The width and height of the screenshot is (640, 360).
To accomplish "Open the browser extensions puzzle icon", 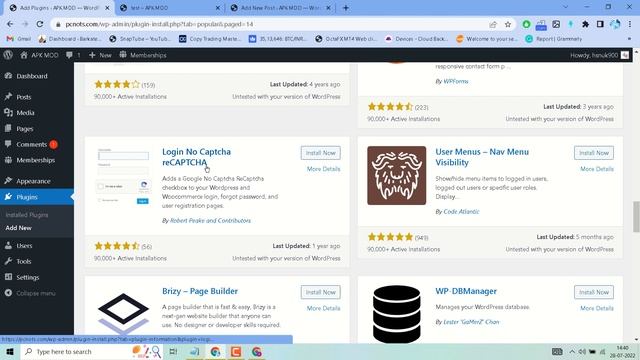I will coord(585,24).
